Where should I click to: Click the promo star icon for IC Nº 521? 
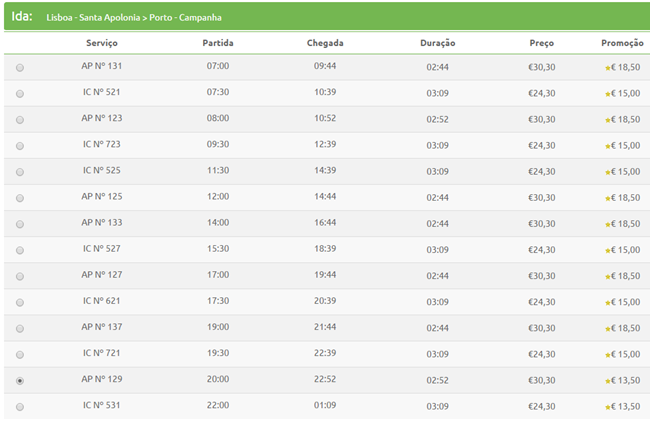click(608, 94)
